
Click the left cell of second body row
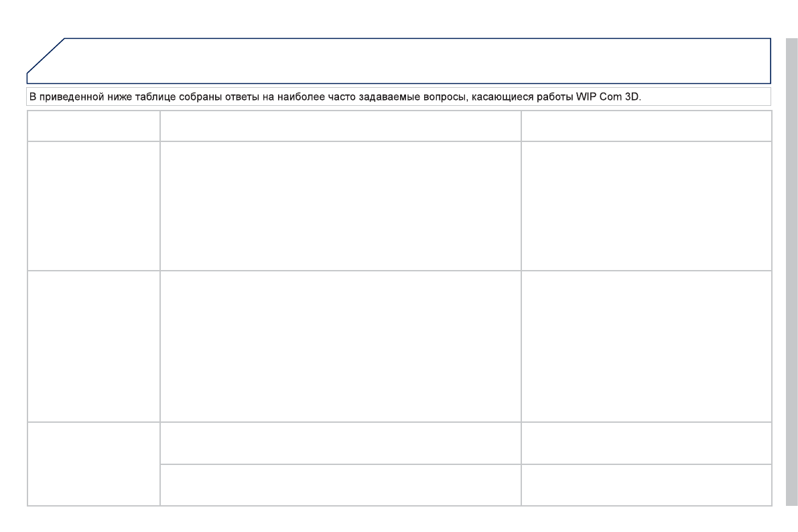93,346
